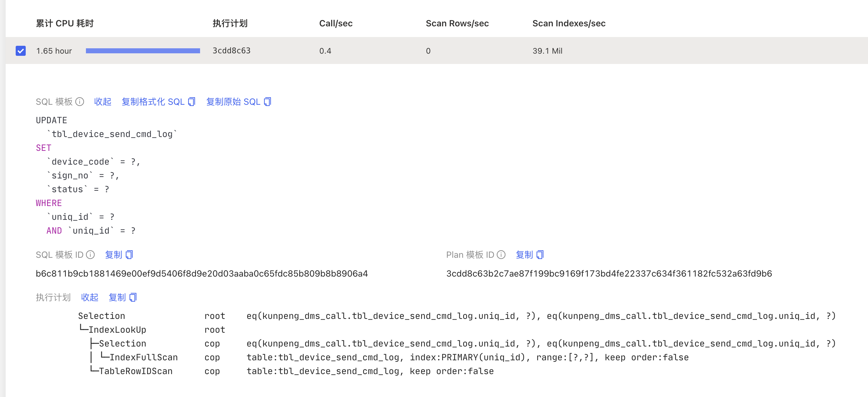The image size is (868, 397).
Task: Click the blue CPU time progress bar
Action: (x=143, y=51)
